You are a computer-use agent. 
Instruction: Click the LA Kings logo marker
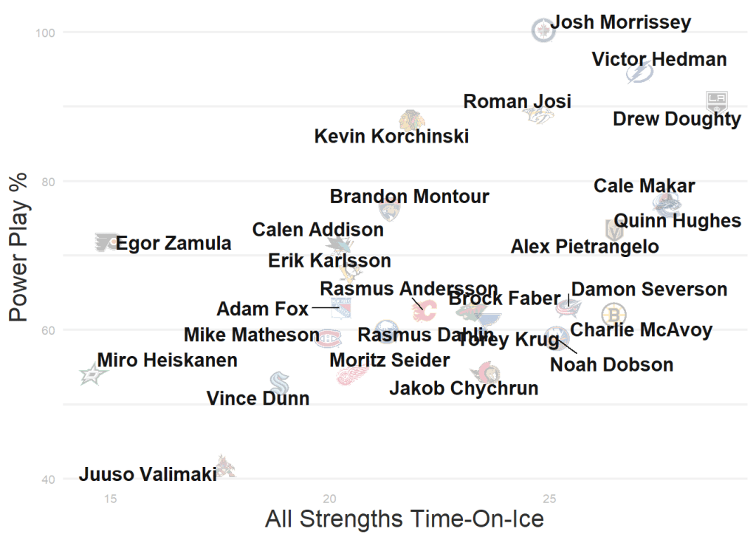point(715,100)
